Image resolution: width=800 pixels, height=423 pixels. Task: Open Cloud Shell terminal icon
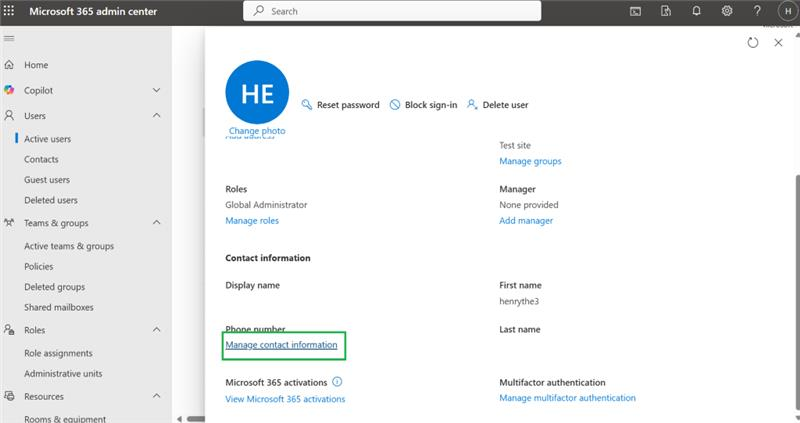point(635,11)
